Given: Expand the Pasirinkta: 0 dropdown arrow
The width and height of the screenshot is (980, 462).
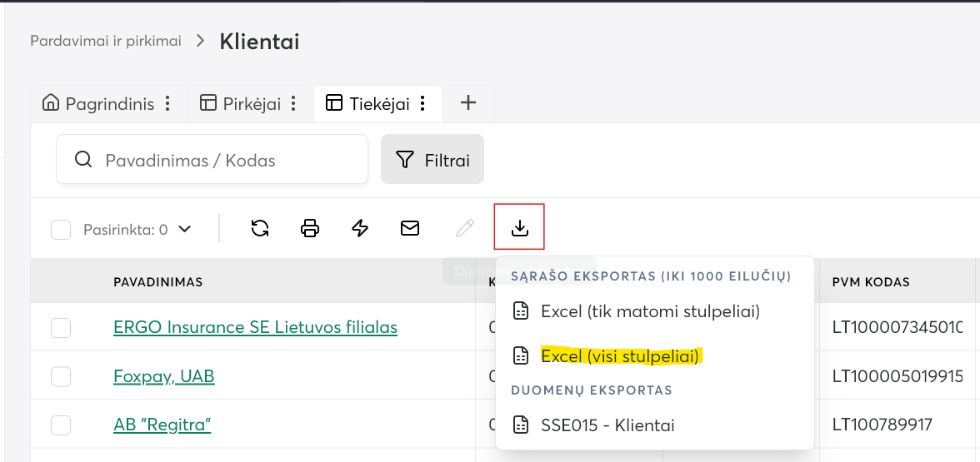Looking at the screenshot, I should [184, 229].
